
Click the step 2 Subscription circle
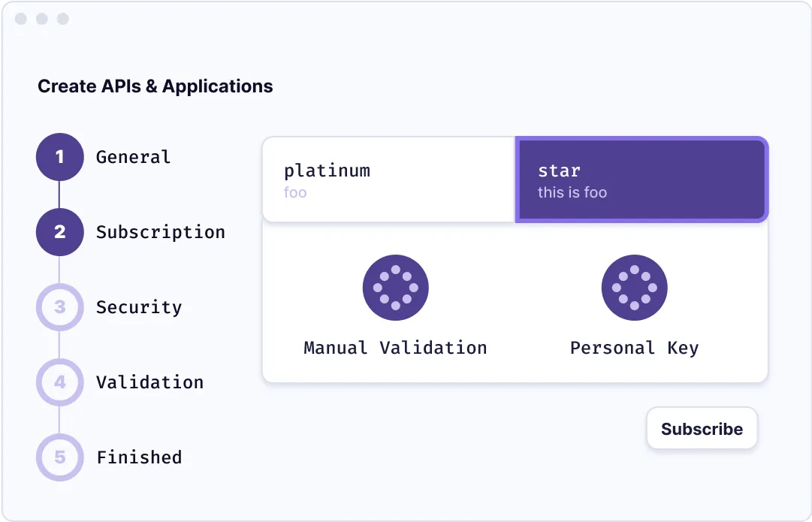(x=59, y=232)
